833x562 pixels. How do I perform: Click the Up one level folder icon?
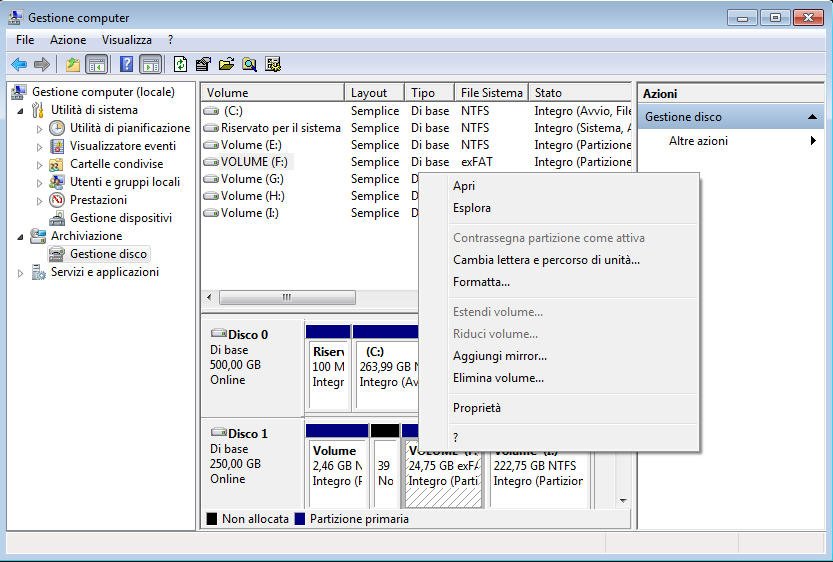pyautogui.click(x=73, y=65)
